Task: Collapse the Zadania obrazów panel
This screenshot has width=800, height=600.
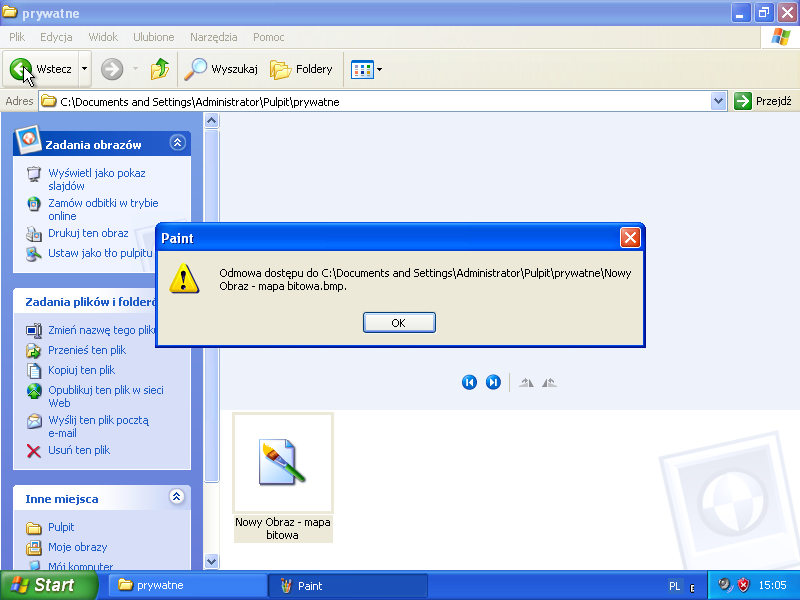Action: point(177,143)
